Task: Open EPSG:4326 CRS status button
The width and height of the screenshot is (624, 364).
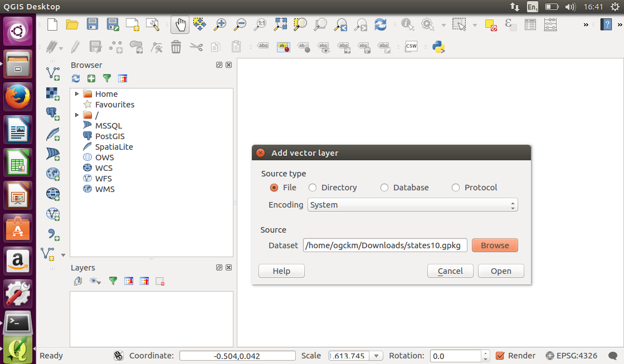Action: click(x=572, y=356)
